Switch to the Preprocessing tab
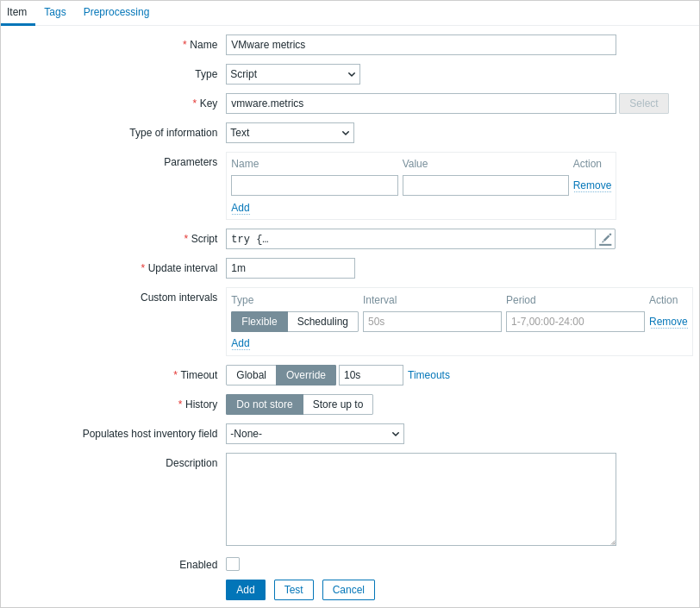 point(116,12)
